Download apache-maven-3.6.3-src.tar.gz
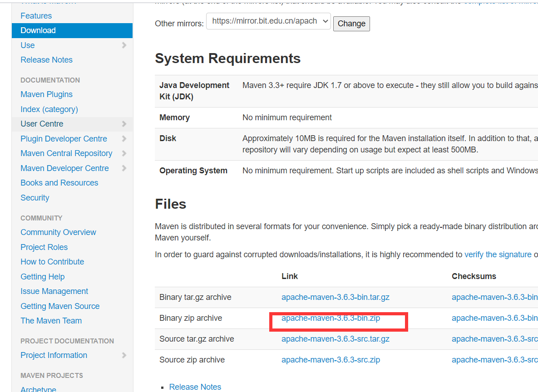This screenshot has height=392, width=538. [x=335, y=339]
